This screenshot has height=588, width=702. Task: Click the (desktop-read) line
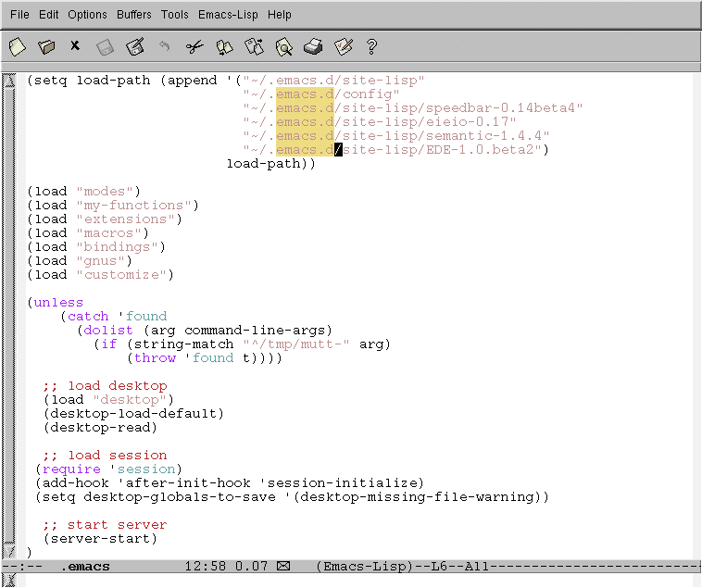(100, 428)
